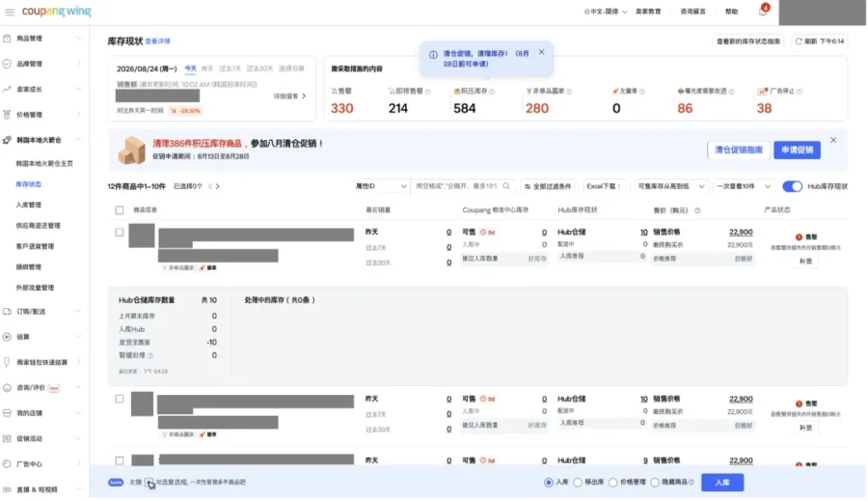Dismiss the 八月清仓促销 banner

tap(833, 140)
